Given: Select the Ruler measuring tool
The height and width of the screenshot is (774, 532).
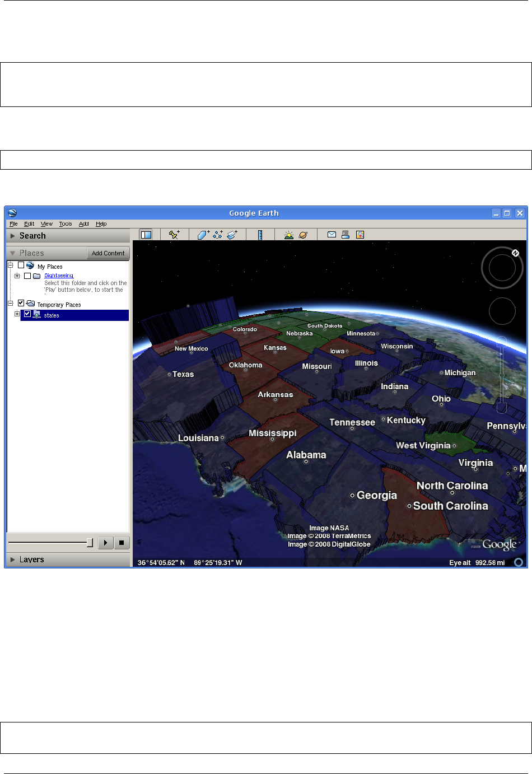Looking at the screenshot, I should (x=260, y=235).
